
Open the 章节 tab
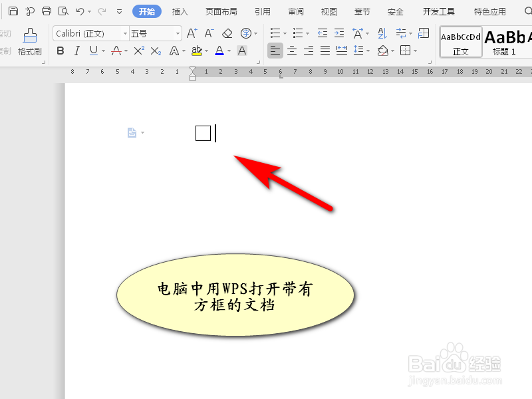[x=362, y=12]
